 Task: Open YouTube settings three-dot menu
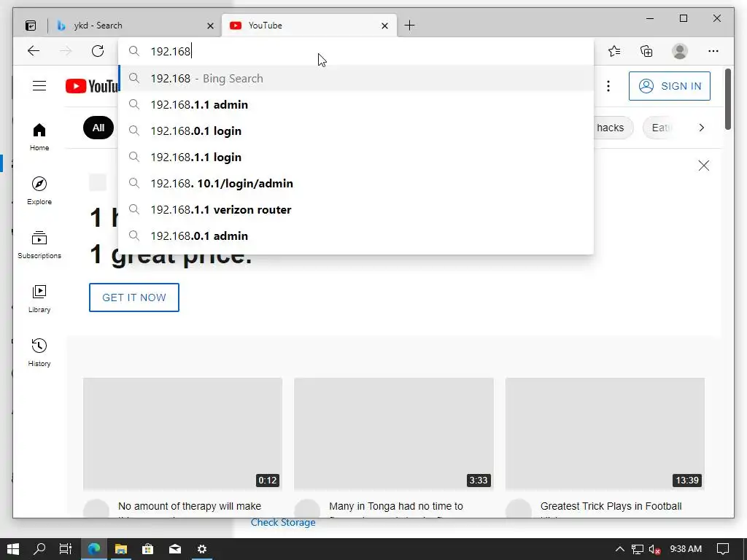tap(608, 86)
